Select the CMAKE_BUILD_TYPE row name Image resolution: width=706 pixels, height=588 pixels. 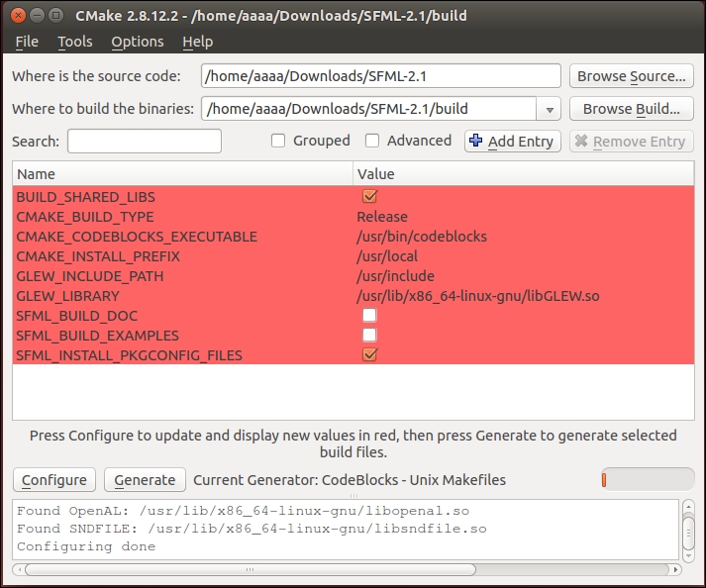pyautogui.click(x=85, y=217)
